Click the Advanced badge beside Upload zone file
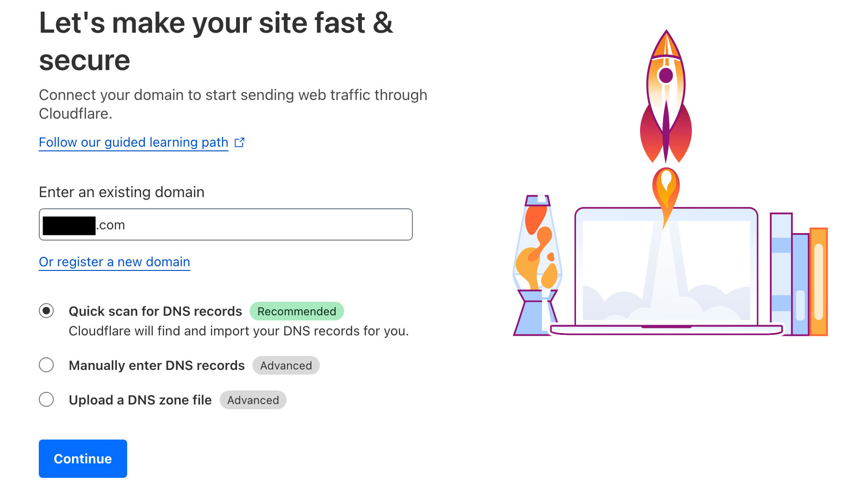 253,400
